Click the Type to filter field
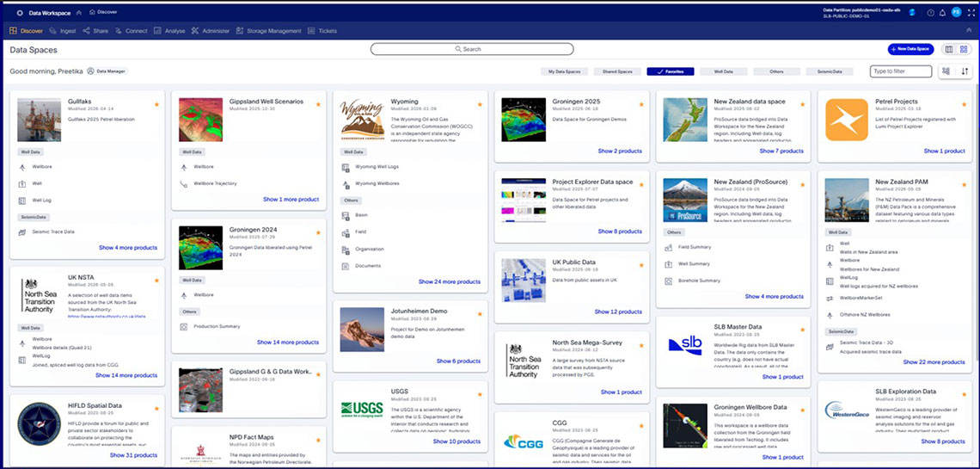Image resolution: width=980 pixels, height=469 pixels. tap(901, 71)
